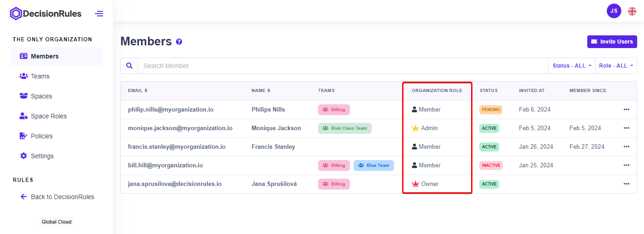Image resolution: width=644 pixels, height=234 pixels.
Task: Click the help question mark beside Members
Action: (179, 42)
